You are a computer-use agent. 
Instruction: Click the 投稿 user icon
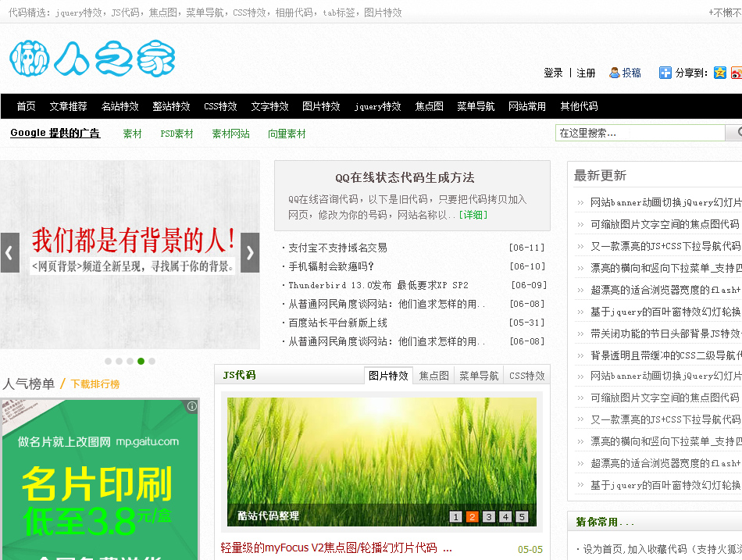(x=615, y=73)
